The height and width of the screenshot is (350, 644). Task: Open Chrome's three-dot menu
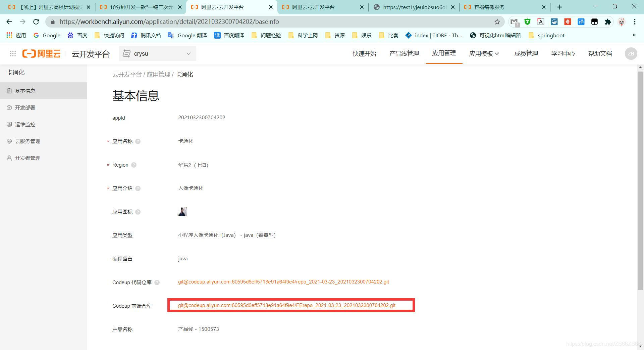(x=635, y=21)
